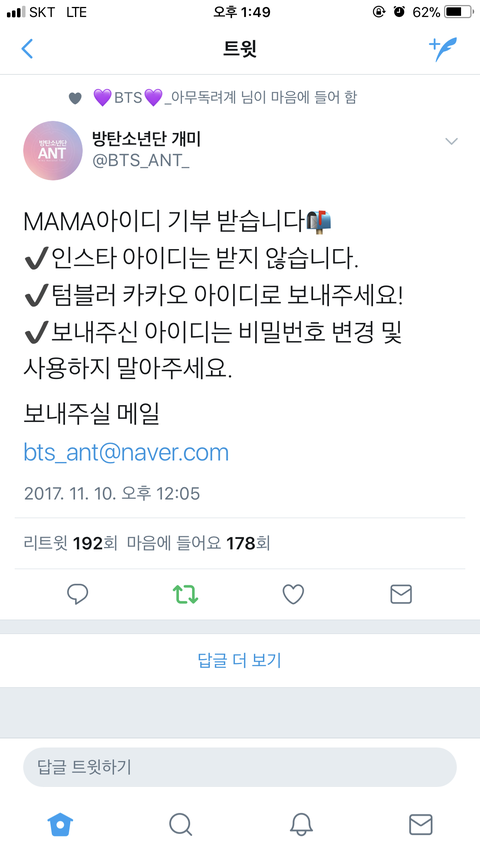Open the Search tab with the magnifier icon

tap(180, 824)
